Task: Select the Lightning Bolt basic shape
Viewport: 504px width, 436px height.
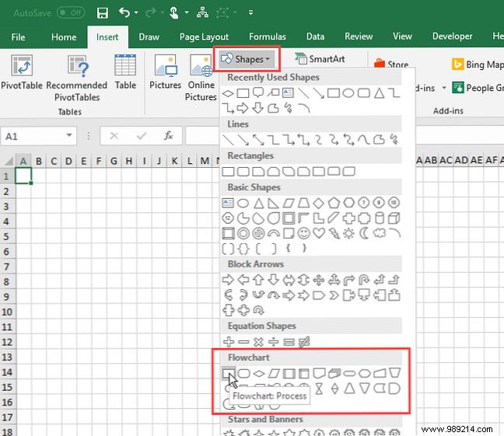Action: tap(334, 234)
